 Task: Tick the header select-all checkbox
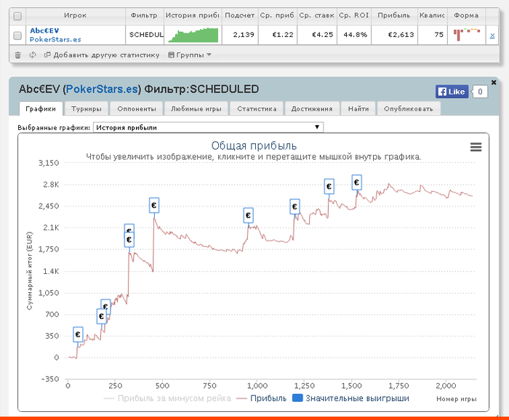pos(17,16)
